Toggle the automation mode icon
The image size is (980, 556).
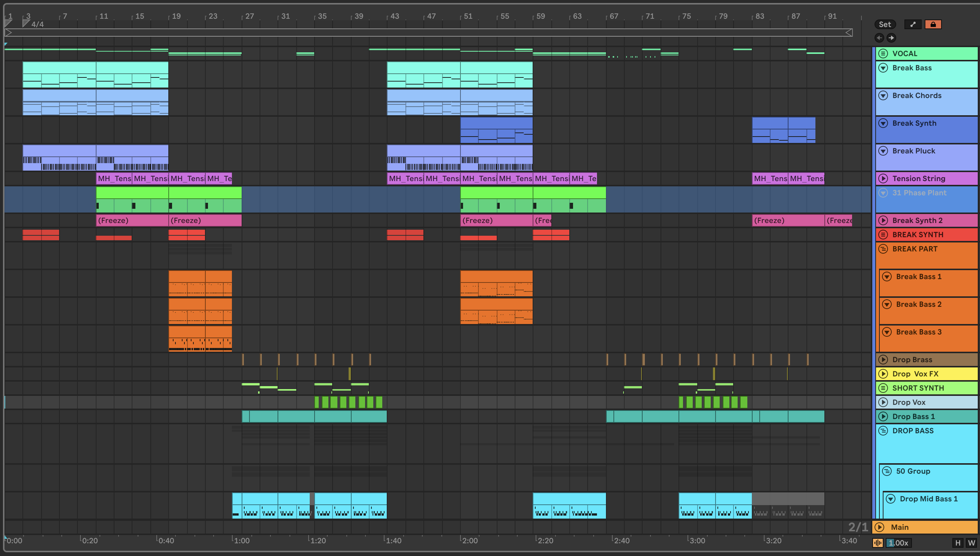tap(913, 24)
